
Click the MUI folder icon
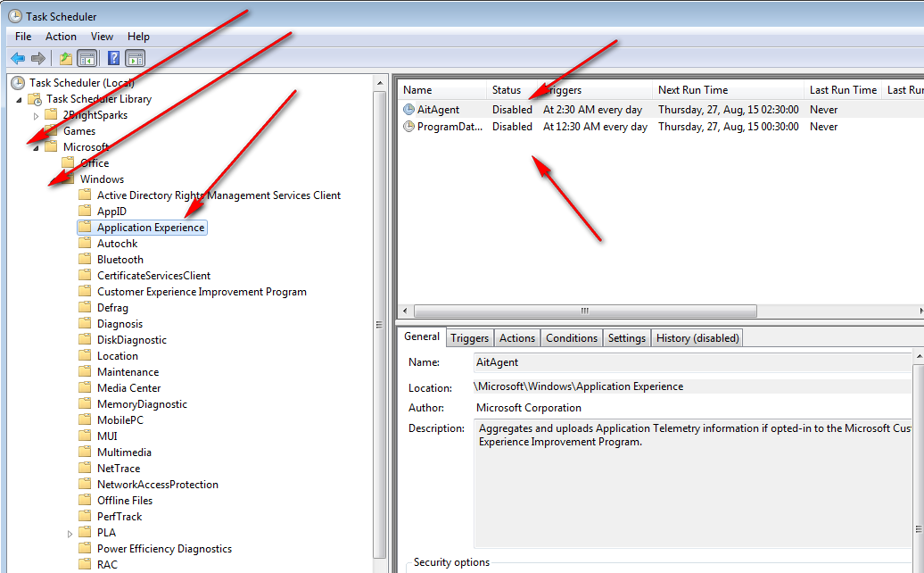click(x=85, y=436)
